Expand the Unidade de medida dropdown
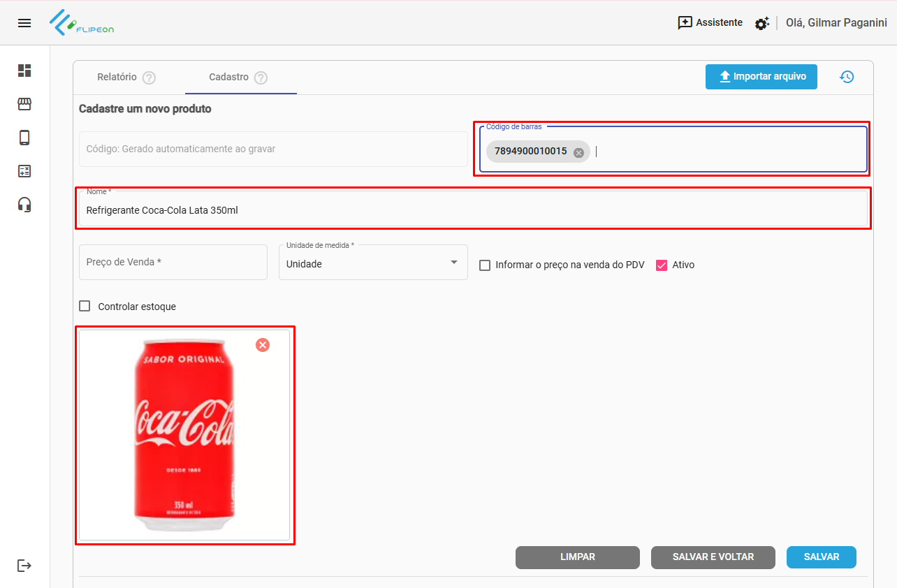The width and height of the screenshot is (897, 588). tap(453, 263)
